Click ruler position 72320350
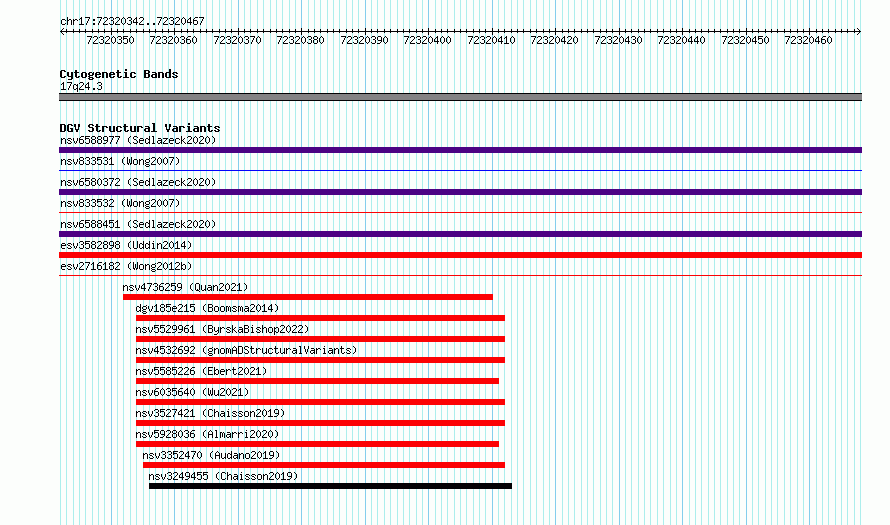 tap(111, 40)
